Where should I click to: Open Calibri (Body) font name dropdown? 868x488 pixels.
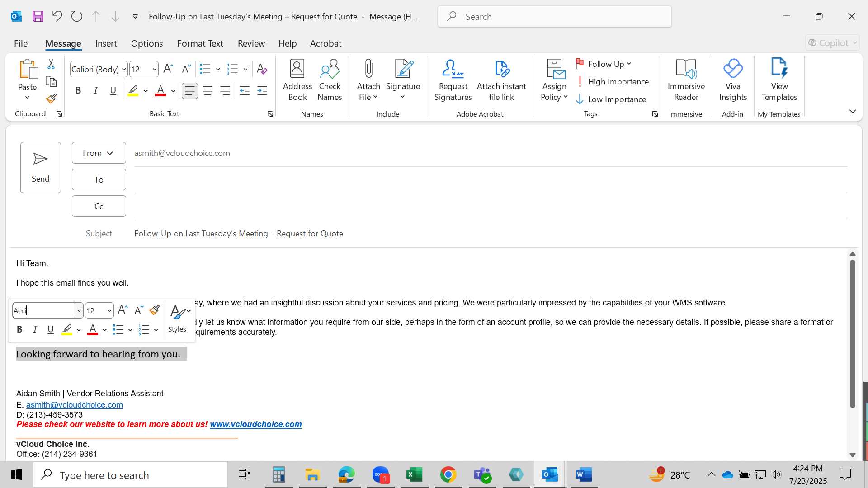coord(124,70)
